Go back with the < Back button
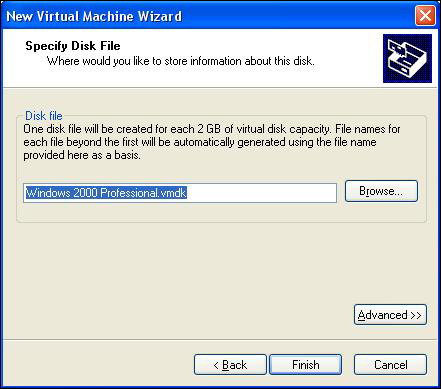This screenshot has width=441, height=389. (230, 365)
